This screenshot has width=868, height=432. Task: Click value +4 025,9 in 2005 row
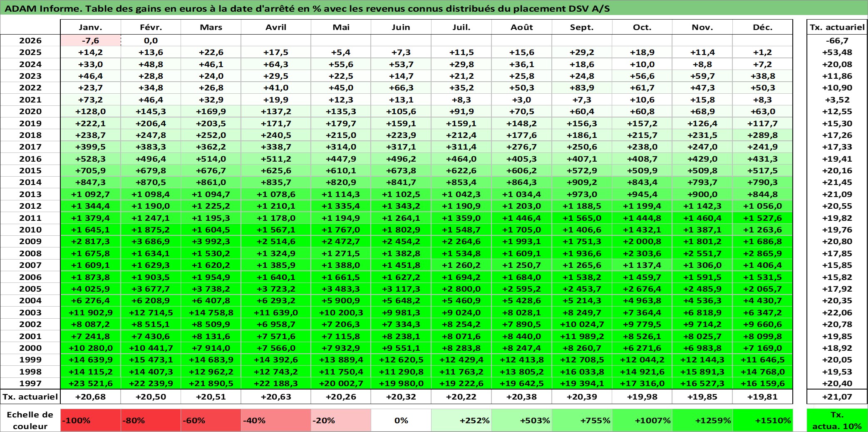click(x=91, y=289)
